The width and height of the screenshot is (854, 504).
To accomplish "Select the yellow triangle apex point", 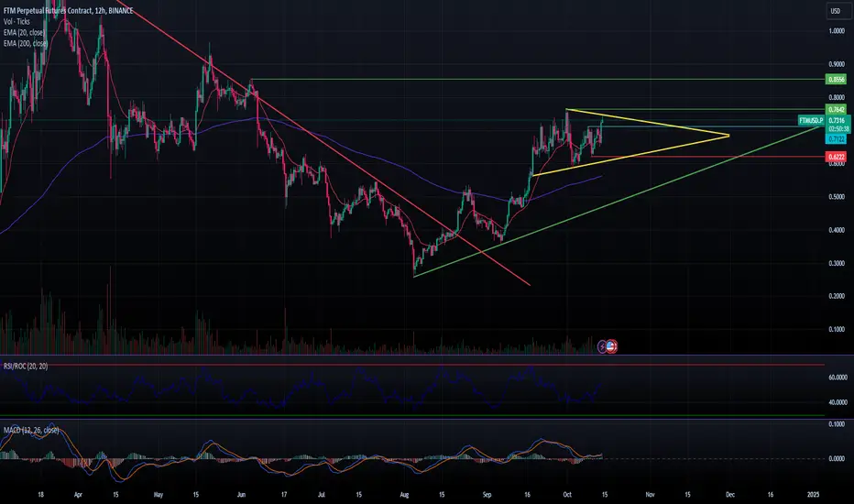I will (728, 135).
